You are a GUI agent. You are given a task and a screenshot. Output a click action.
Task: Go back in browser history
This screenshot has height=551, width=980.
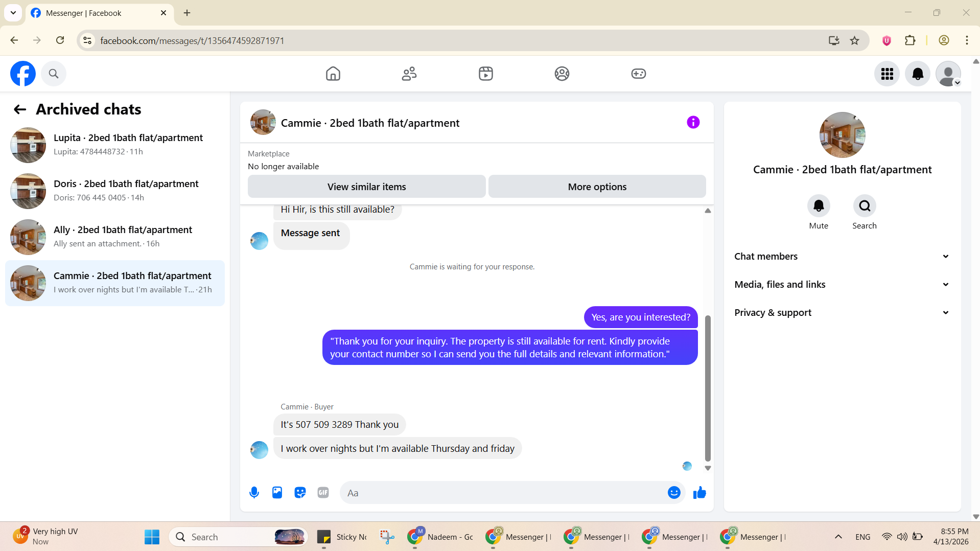tap(14, 40)
